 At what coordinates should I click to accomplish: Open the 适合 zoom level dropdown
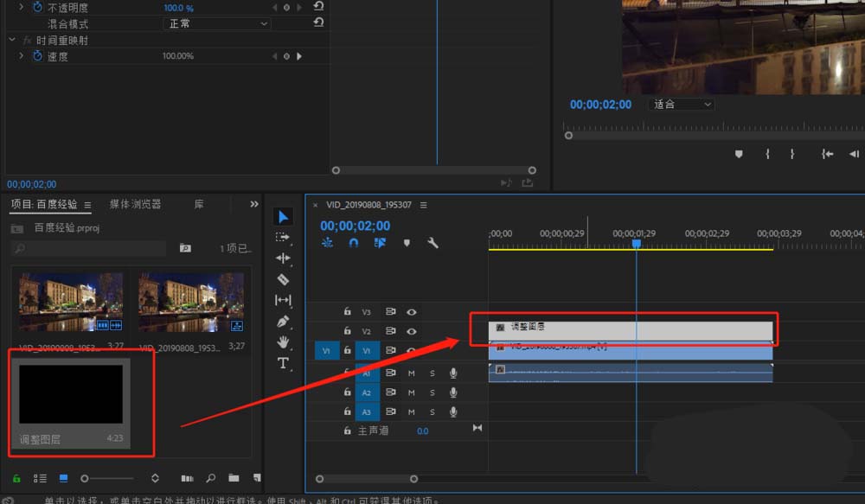pos(682,105)
